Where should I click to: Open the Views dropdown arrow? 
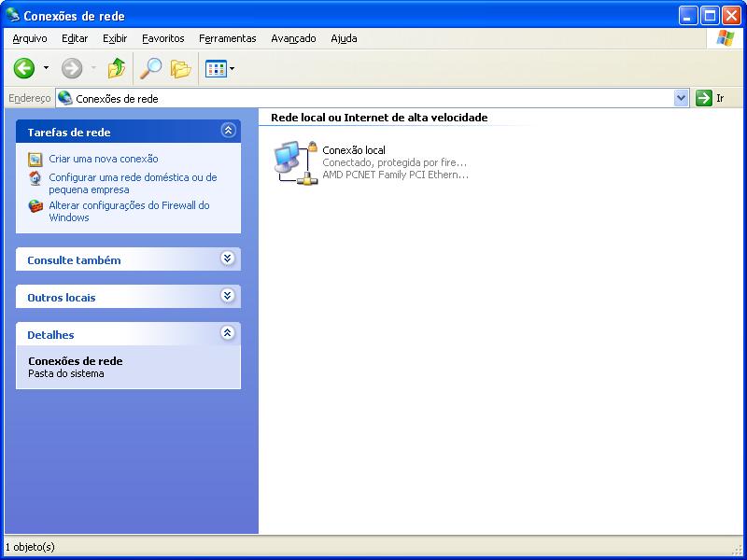point(232,68)
